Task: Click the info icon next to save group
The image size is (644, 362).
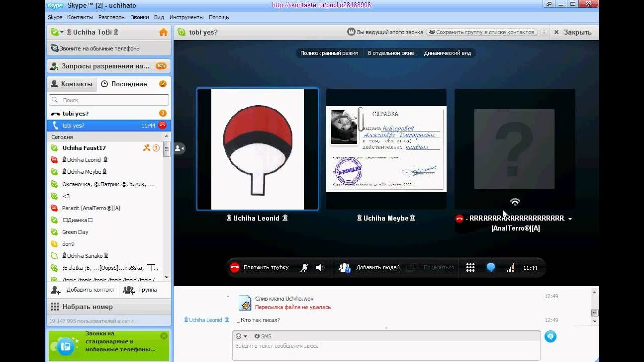Action: click(543, 32)
